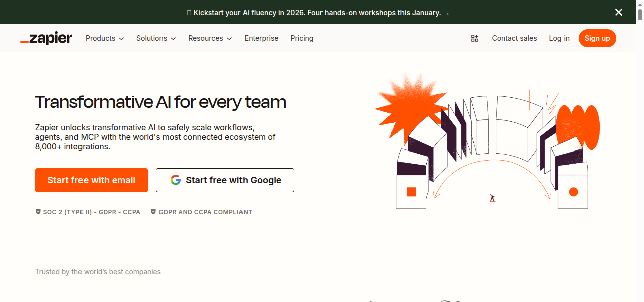Click the arrow icon in the top banner

pyautogui.click(x=446, y=13)
